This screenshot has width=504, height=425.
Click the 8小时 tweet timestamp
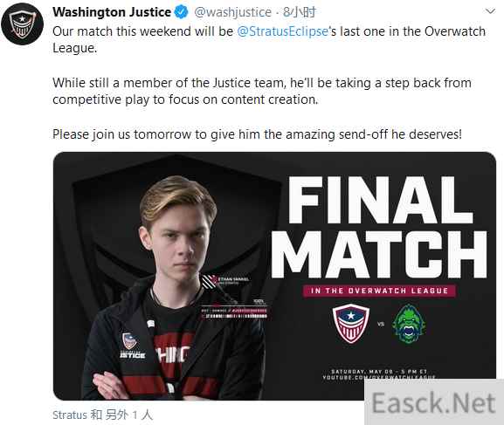pyautogui.click(x=300, y=12)
